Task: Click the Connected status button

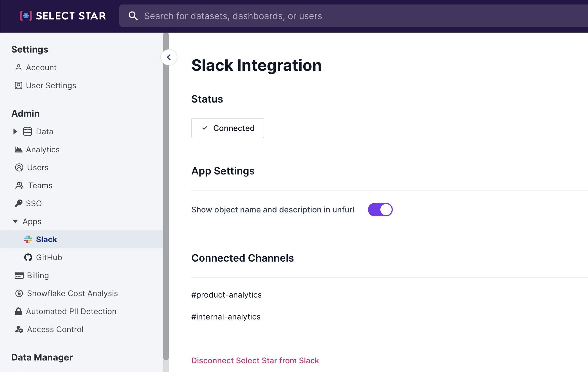Action: click(x=228, y=128)
